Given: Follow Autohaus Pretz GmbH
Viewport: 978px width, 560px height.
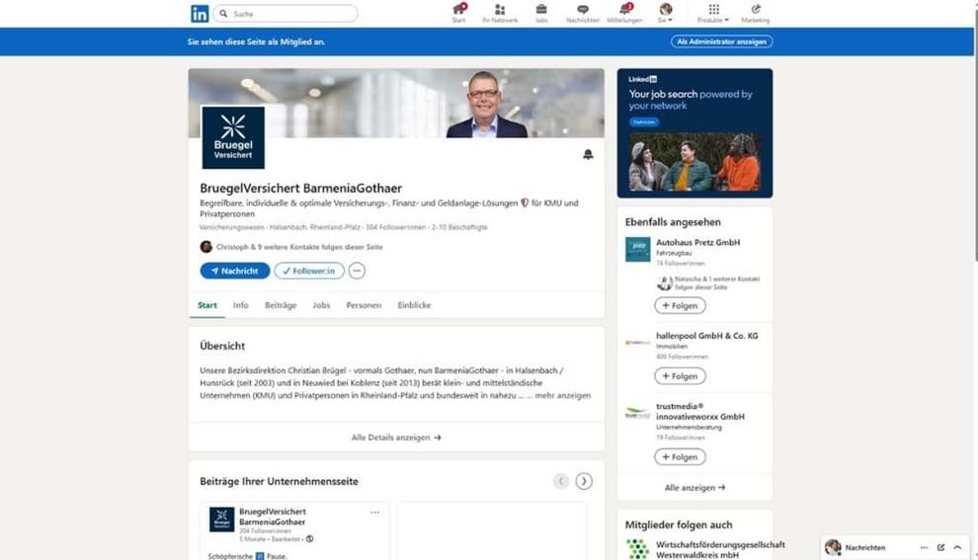Looking at the screenshot, I should click(680, 305).
